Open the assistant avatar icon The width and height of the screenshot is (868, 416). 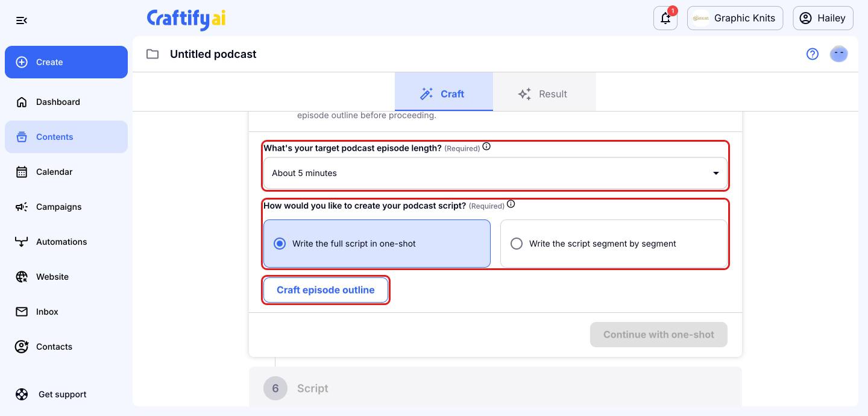(x=839, y=54)
